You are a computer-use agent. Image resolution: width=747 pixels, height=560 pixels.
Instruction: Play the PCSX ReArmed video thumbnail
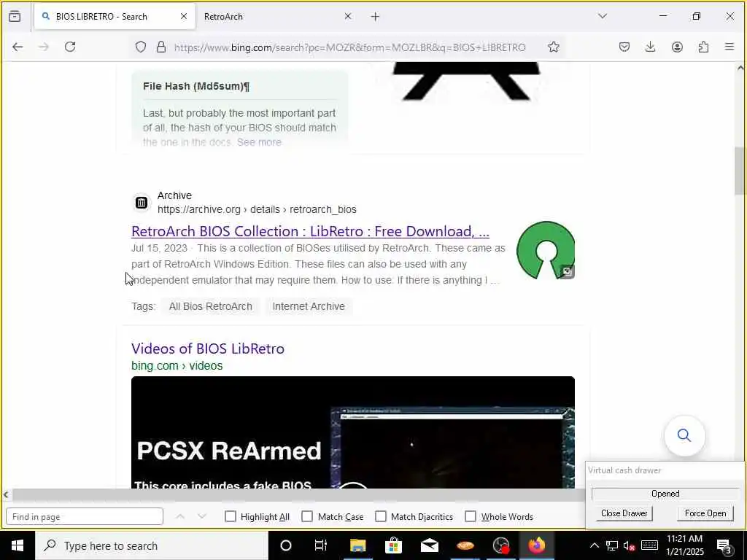[353, 432]
